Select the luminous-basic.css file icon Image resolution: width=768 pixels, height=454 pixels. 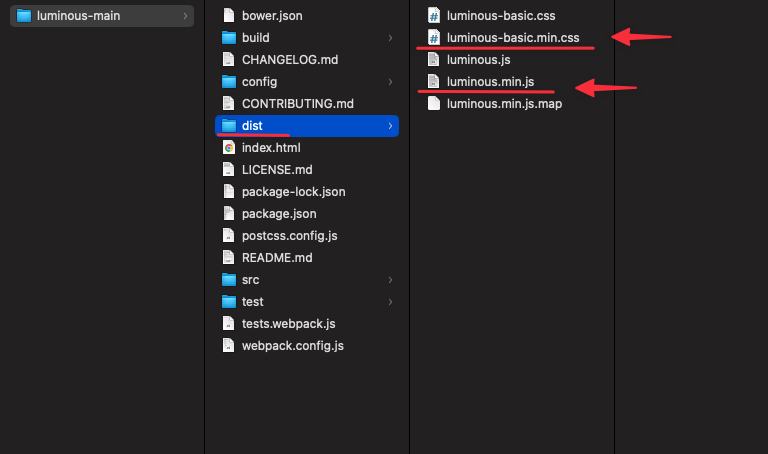(434, 16)
